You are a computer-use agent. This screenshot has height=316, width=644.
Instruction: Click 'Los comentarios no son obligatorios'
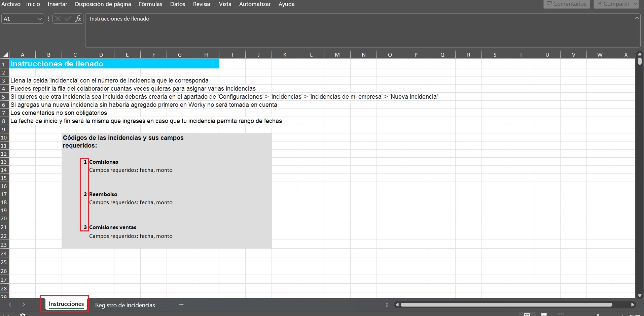tap(59, 113)
